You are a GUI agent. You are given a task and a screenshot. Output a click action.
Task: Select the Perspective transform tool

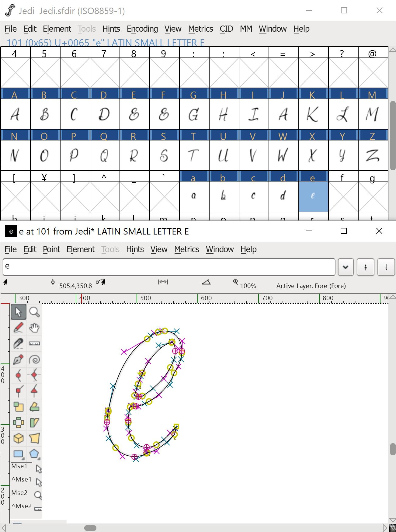point(34,439)
